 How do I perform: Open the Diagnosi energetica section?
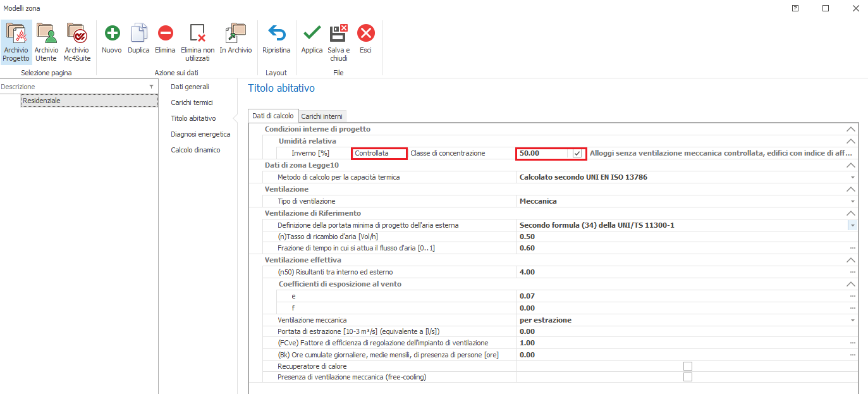[200, 134]
